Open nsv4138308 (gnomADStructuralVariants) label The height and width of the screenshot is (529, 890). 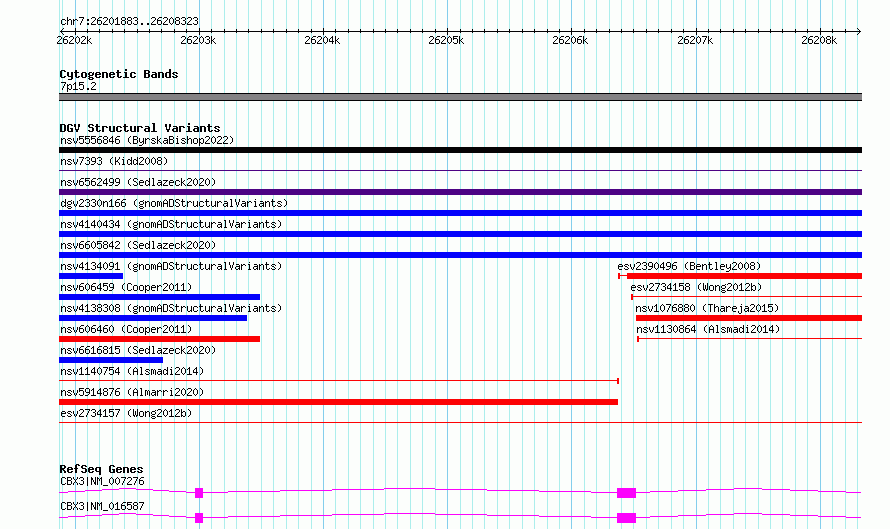point(171,308)
